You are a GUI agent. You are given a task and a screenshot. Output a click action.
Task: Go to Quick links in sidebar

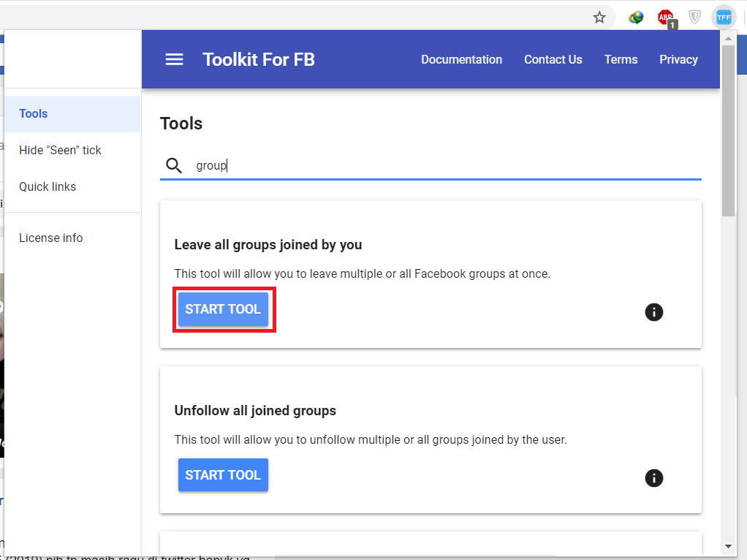click(48, 186)
